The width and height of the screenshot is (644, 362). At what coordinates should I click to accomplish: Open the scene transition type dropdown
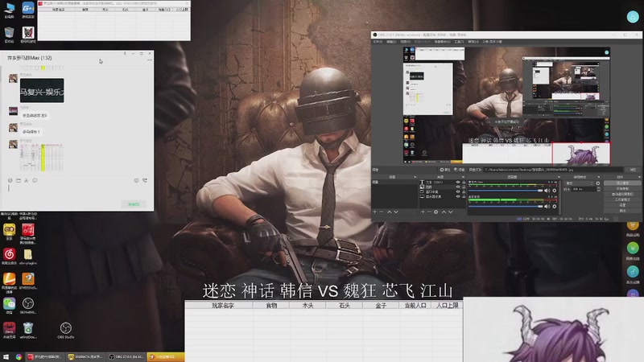(580, 183)
